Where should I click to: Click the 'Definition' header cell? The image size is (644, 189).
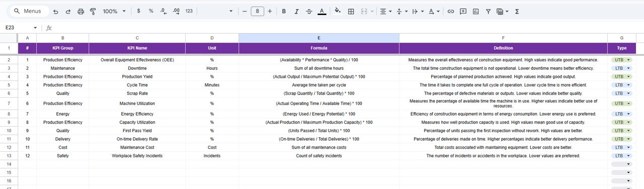pos(503,48)
